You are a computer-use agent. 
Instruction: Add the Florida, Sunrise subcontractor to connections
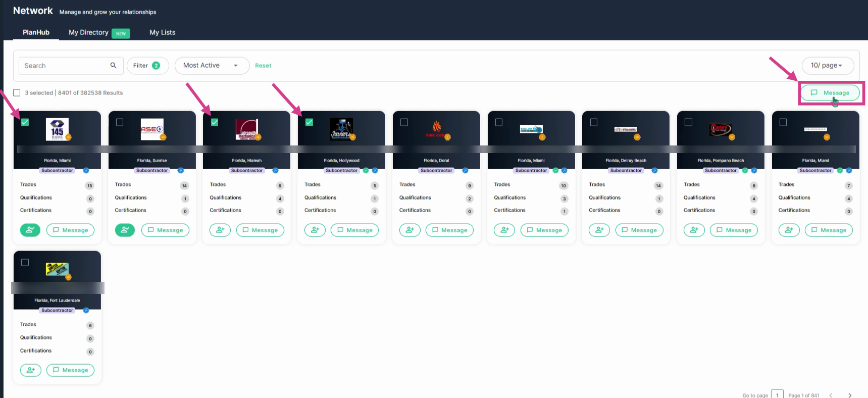pos(125,230)
